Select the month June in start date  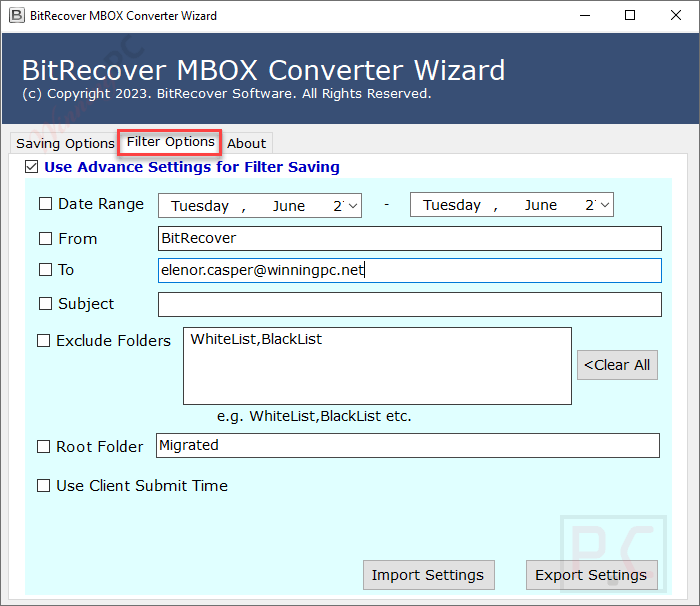click(x=289, y=206)
